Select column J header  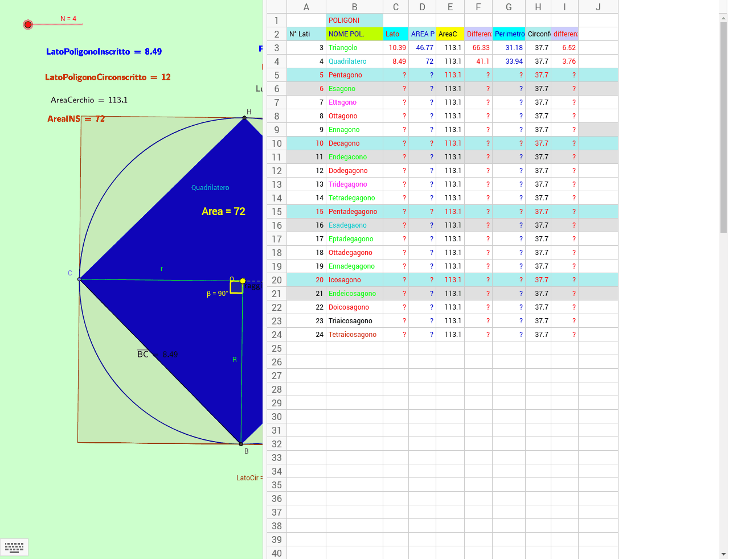coord(598,7)
